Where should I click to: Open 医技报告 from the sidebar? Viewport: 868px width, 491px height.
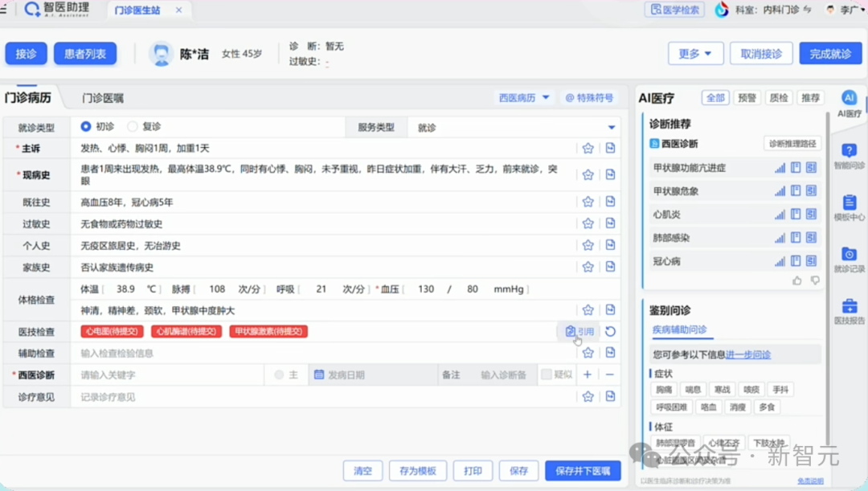[x=850, y=309]
